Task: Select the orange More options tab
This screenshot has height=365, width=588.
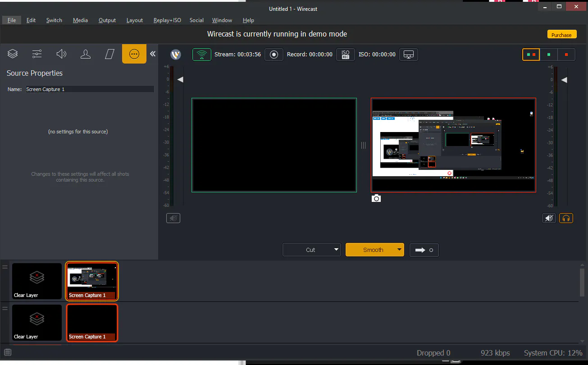Action: [134, 54]
